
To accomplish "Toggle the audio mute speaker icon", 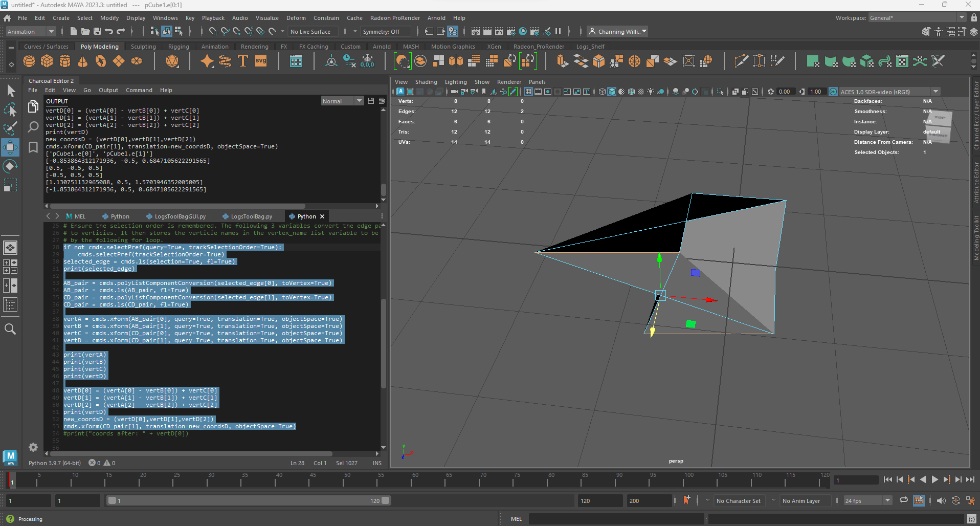I will [x=941, y=500].
